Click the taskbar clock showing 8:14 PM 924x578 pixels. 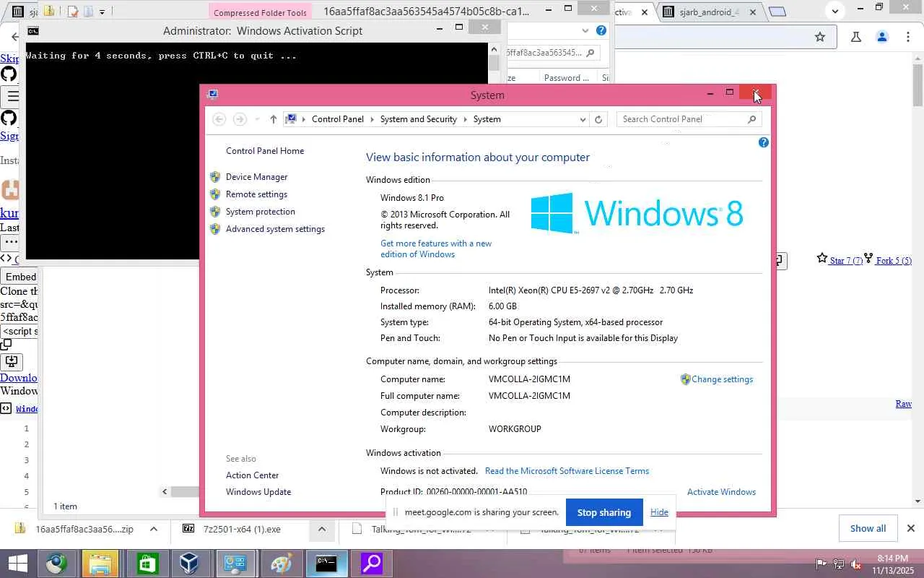(892, 564)
